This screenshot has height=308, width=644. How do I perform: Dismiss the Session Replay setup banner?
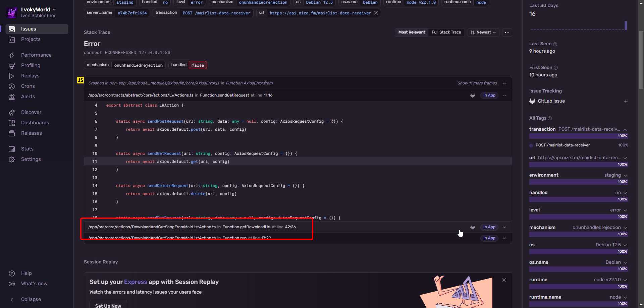pos(504,280)
